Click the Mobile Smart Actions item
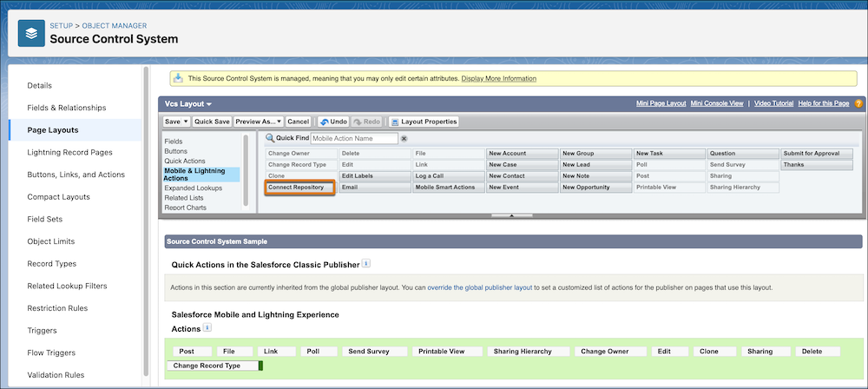The width and height of the screenshot is (868, 389). (449, 188)
